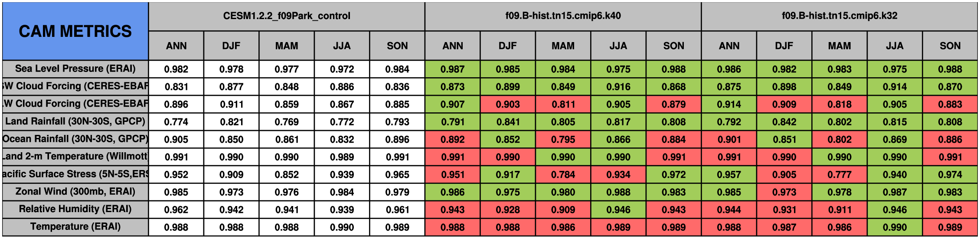Select the green cell showing 0.916
This screenshot has width=980, height=239.
point(618,87)
